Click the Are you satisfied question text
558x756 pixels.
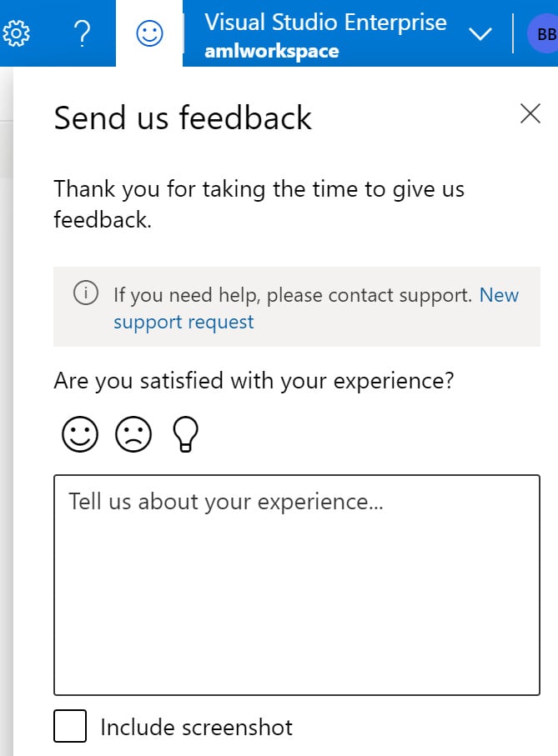pyautogui.click(x=254, y=381)
